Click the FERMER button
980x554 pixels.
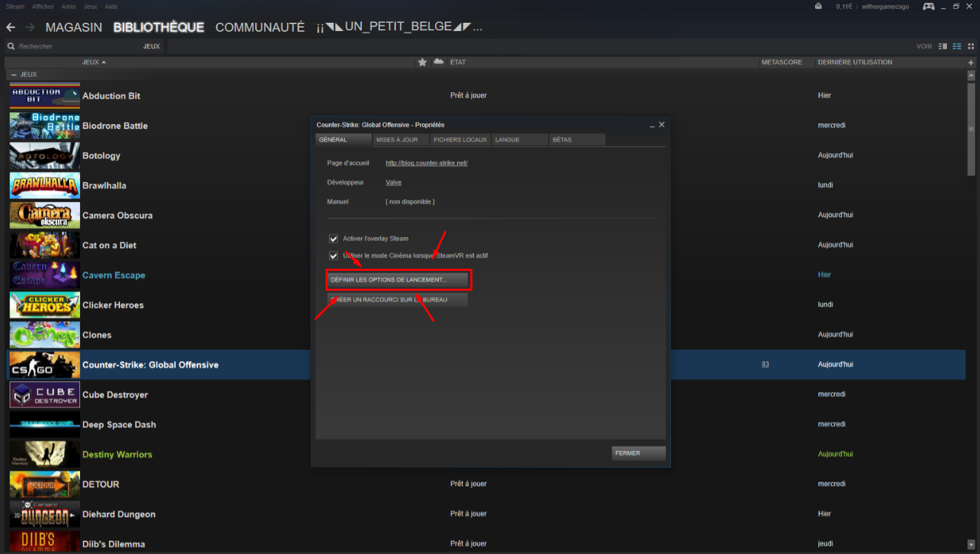pyautogui.click(x=639, y=453)
